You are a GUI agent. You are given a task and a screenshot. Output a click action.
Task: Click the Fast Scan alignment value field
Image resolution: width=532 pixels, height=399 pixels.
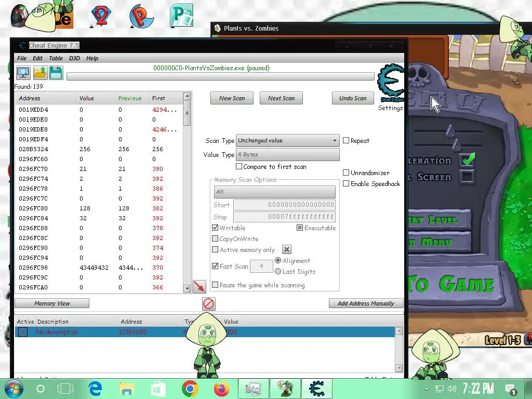(261, 266)
